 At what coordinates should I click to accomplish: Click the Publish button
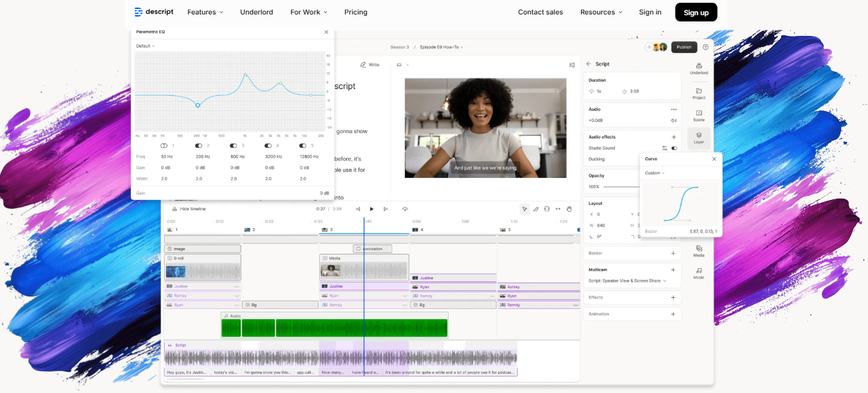point(684,47)
